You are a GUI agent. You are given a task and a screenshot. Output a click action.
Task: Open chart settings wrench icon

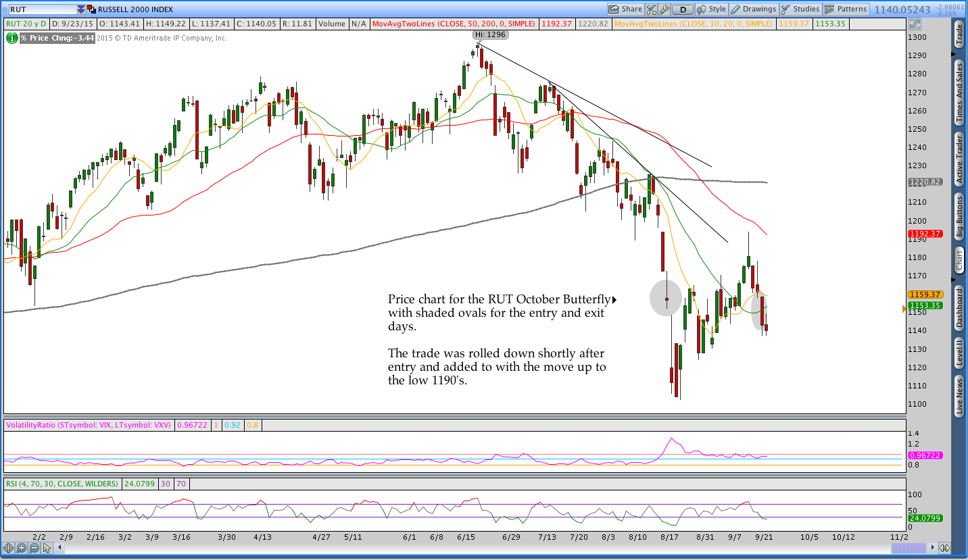click(664, 9)
